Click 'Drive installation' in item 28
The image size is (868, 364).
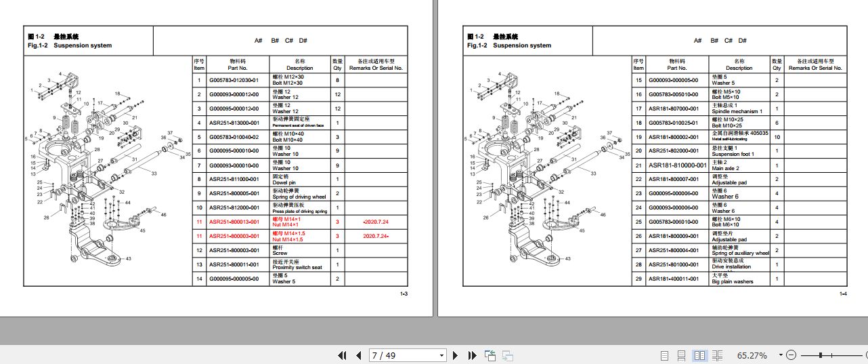(731, 268)
